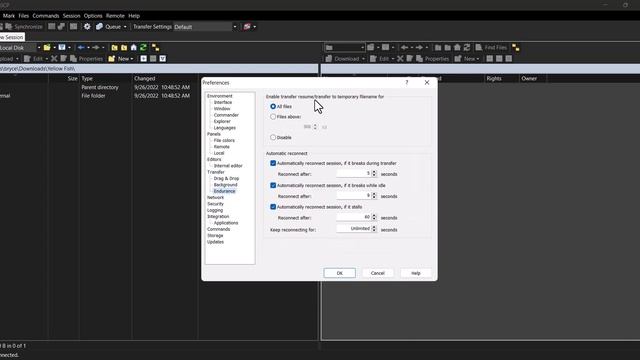This screenshot has height=360, width=640.
Task: Click stepper for Keep reconnecting for Unlimited
Action: (374, 229)
